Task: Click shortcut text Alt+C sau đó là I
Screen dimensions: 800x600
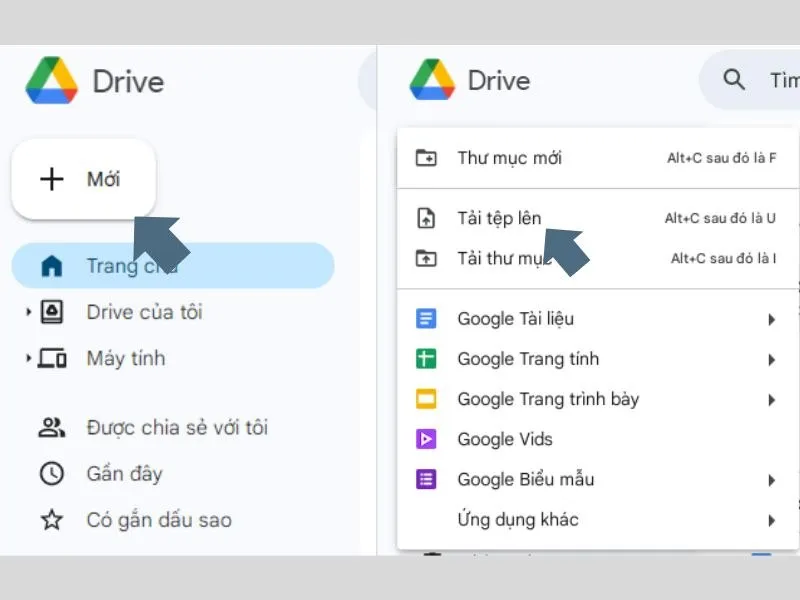Action: pyautogui.click(x=723, y=258)
